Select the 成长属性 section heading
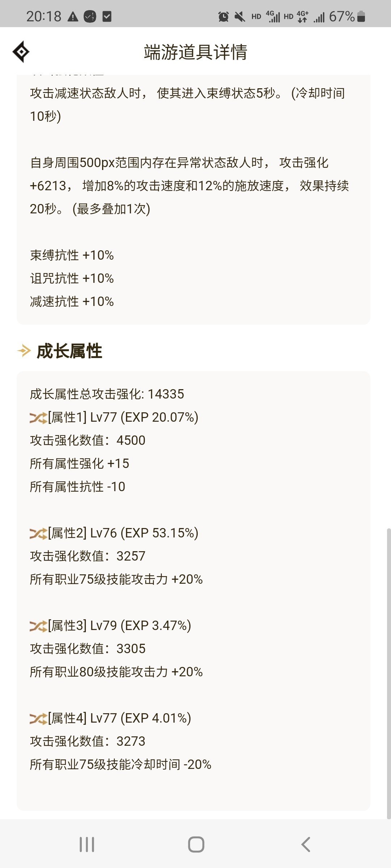Image resolution: width=391 pixels, height=868 pixels. point(70,351)
